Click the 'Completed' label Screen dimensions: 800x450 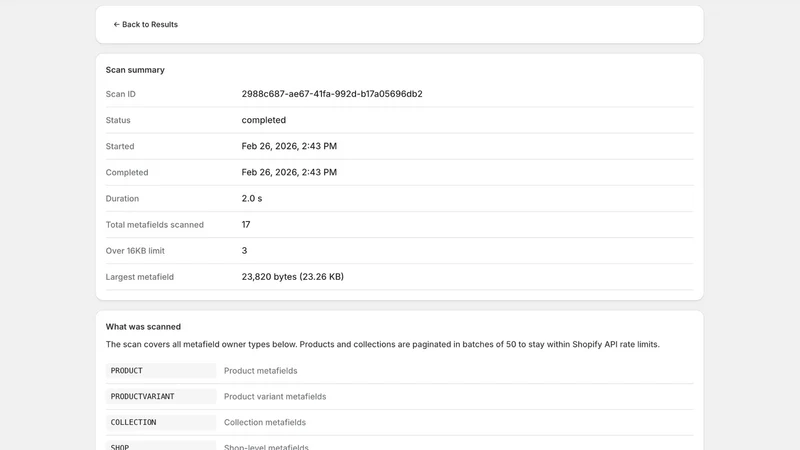[x=127, y=172]
